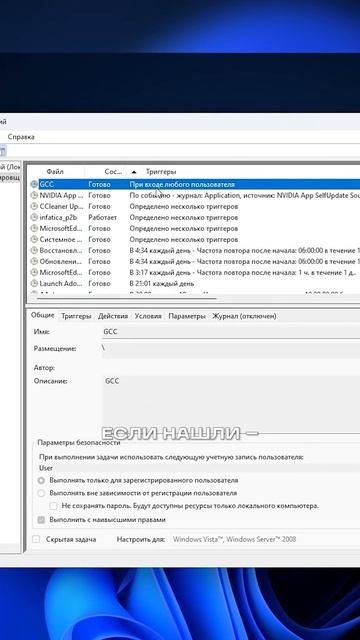Open the Журнал (отключен) tab

(x=244, y=316)
